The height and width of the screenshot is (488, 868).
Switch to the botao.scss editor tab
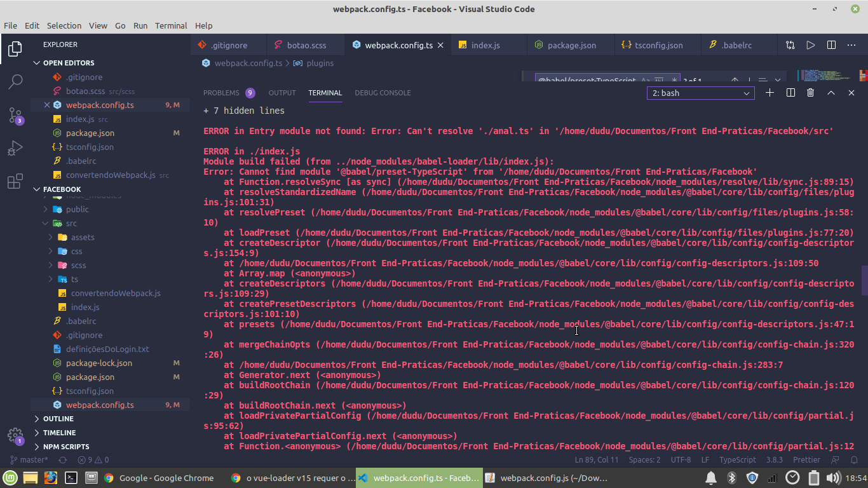pyautogui.click(x=306, y=45)
